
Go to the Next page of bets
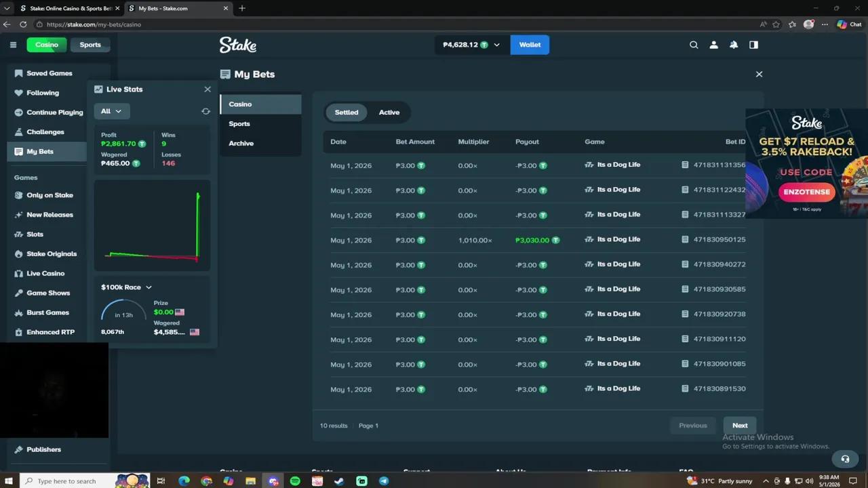(740, 426)
